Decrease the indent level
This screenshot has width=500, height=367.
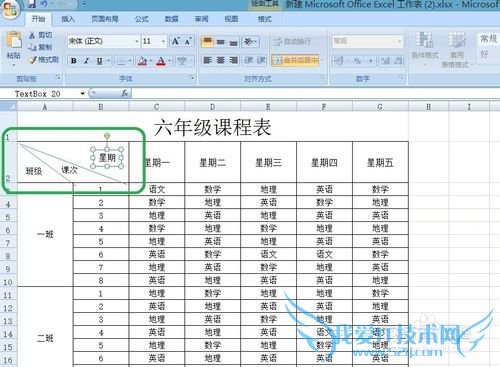pos(248,60)
